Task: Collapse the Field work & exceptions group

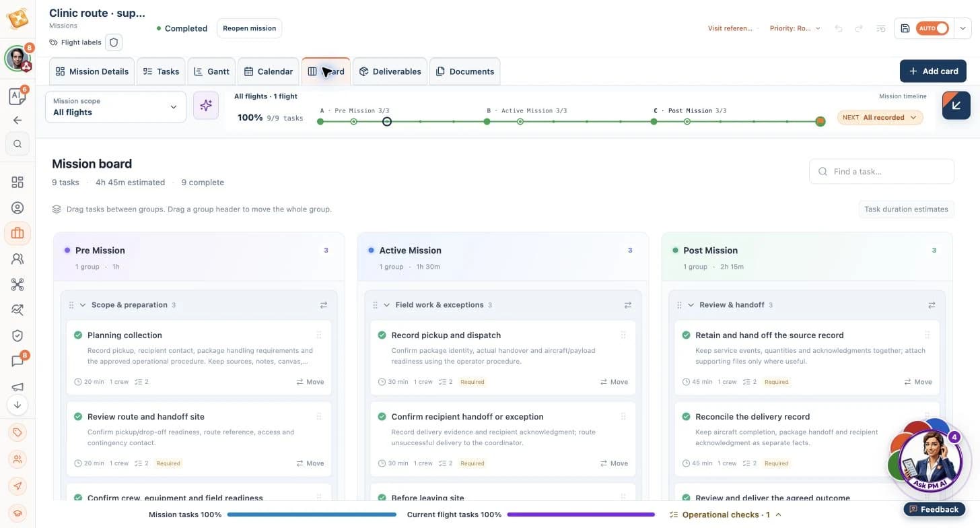Action: 387,305
